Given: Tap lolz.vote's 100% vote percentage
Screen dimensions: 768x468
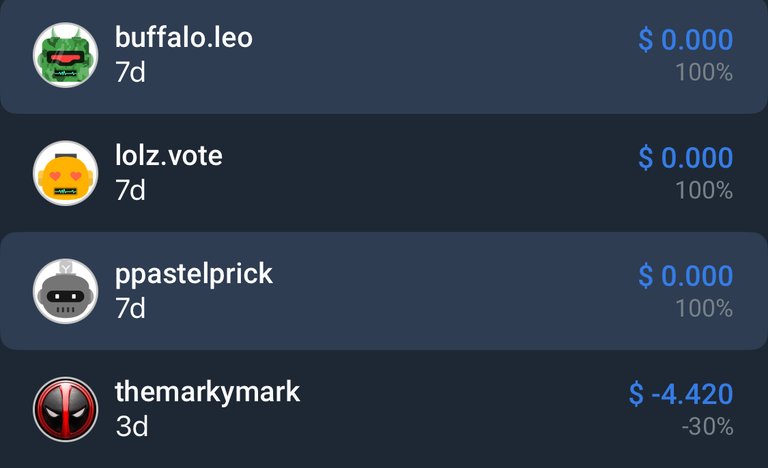Looking at the screenshot, I should [704, 191].
